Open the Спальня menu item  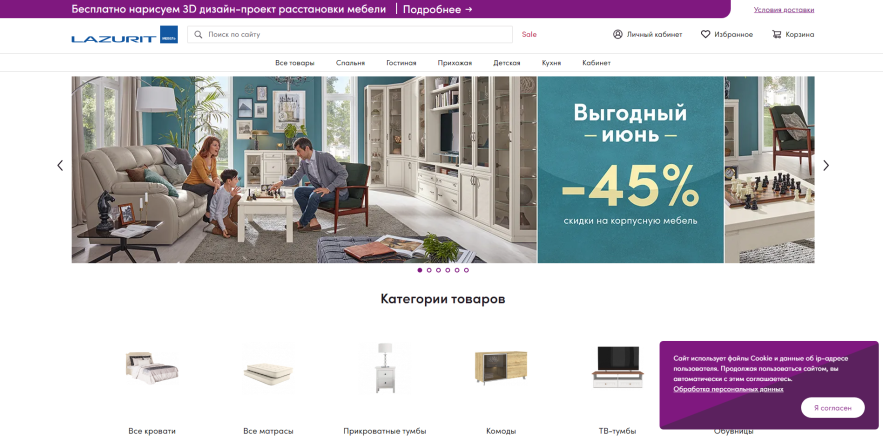pos(350,63)
